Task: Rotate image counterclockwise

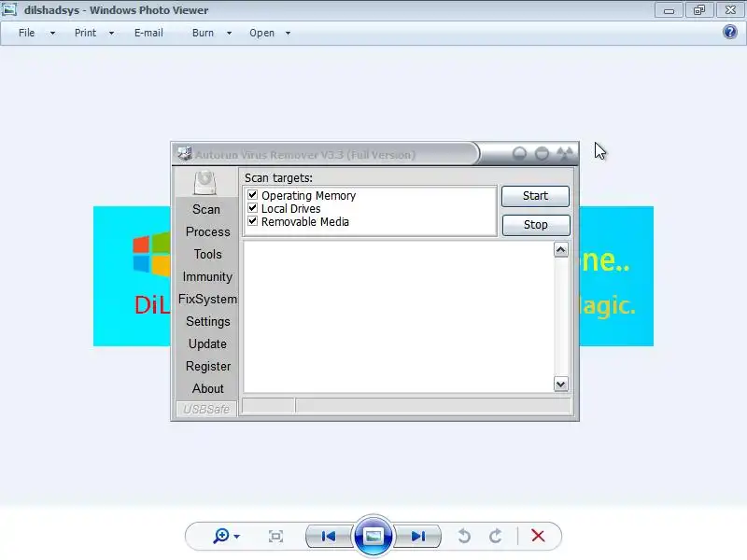Action: pyautogui.click(x=464, y=536)
